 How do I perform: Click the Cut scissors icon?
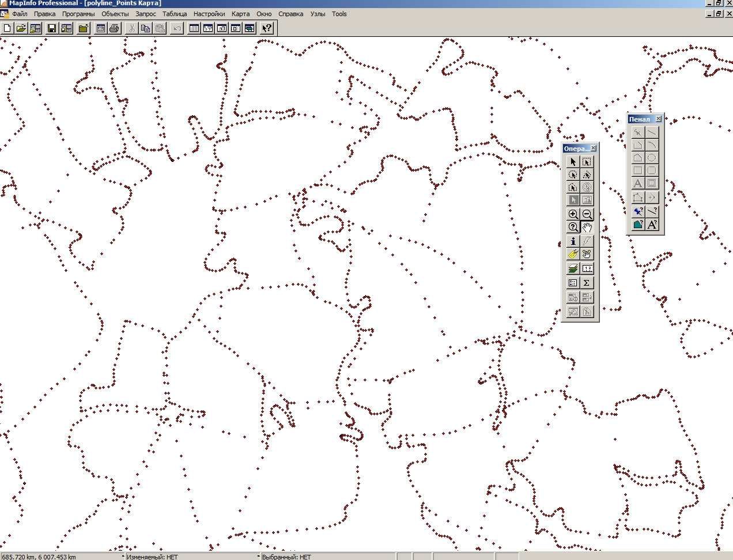point(131,28)
